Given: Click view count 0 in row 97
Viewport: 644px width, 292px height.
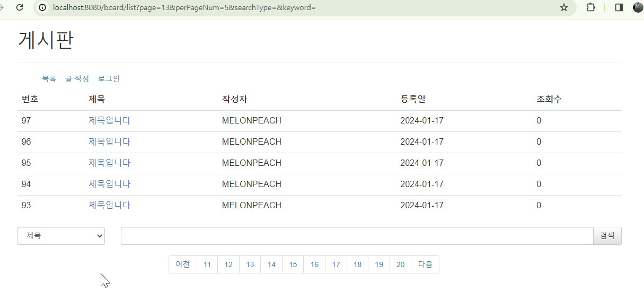Looking at the screenshot, I should click(x=539, y=120).
